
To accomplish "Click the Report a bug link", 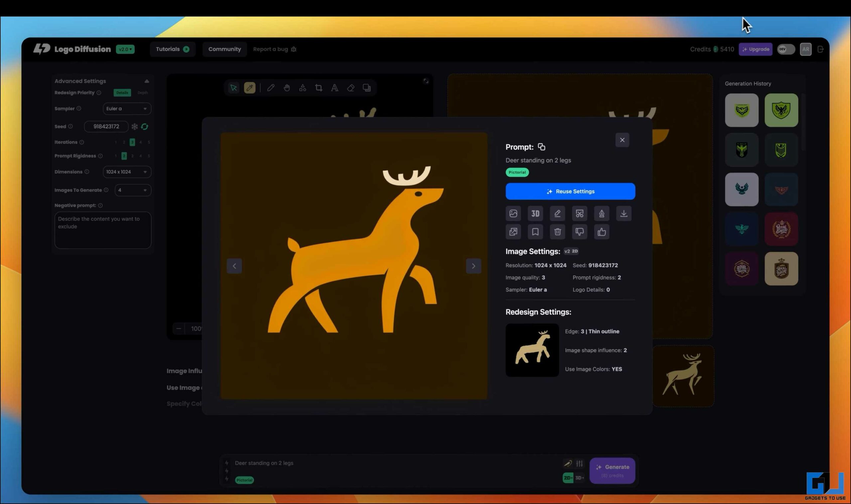I will tap(275, 49).
